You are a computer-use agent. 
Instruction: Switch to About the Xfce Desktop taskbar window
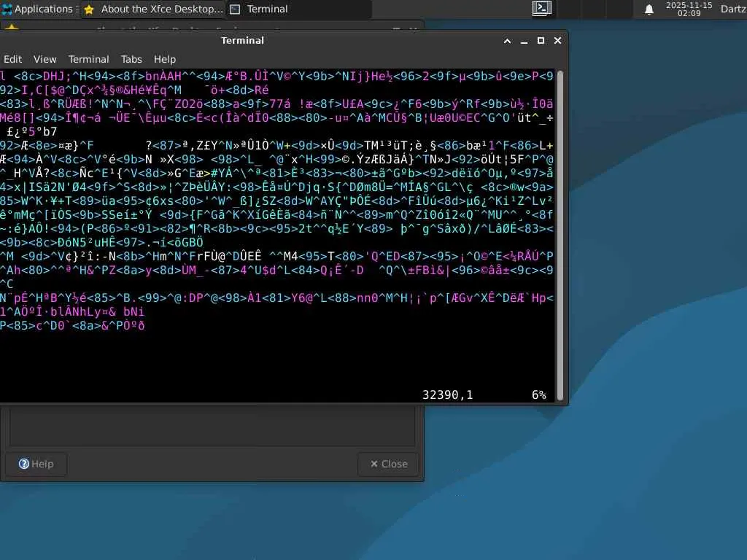coord(153,9)
